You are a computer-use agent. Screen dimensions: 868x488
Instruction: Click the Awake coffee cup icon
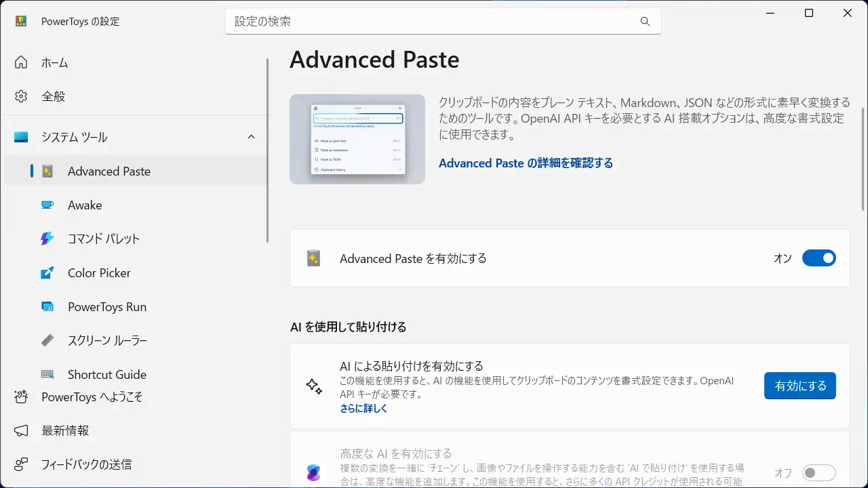pyautogui.click(x=47, y=205)
